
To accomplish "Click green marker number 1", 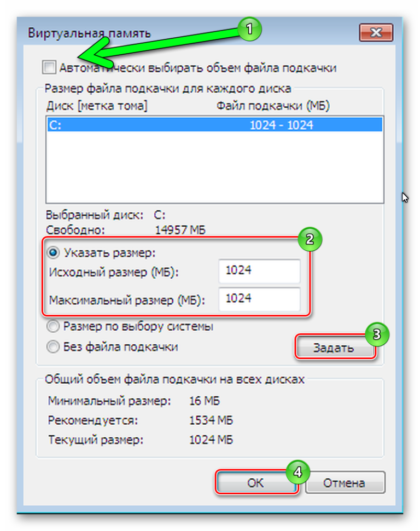I will [249, 29].
